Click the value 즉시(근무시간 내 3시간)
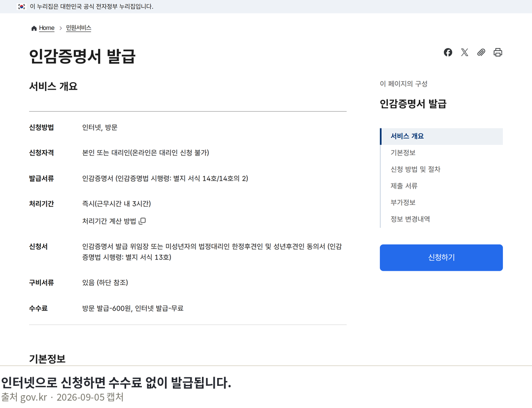Image resolution: width=532 pixels, height=408 pixels. pyautogui.click(x=116, y=204)
